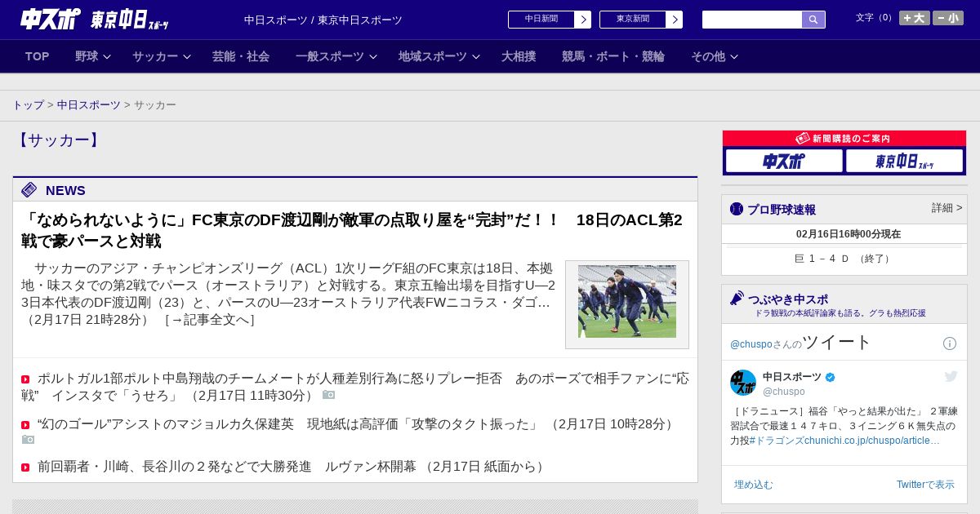Open the 競馬・ボート・競輪 menu item

(613, 56)
